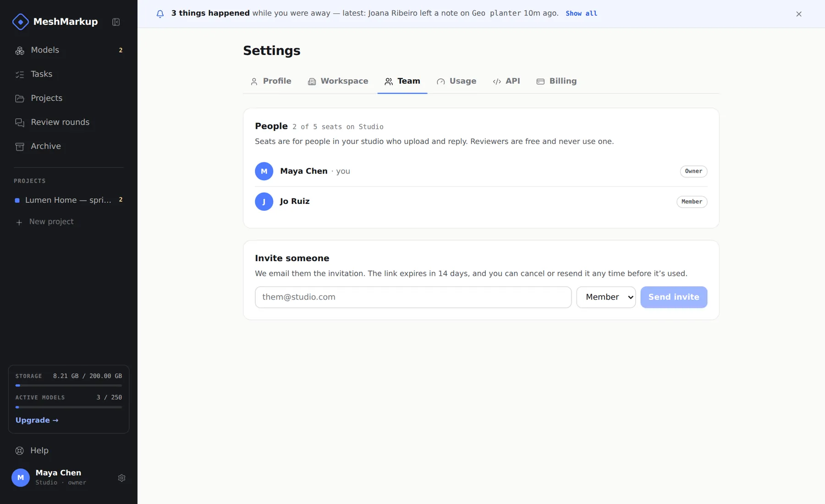Viewport: 825px width, 504px height.
Task: Click New project in the sidebar
Action: click(x=69, y=222)
